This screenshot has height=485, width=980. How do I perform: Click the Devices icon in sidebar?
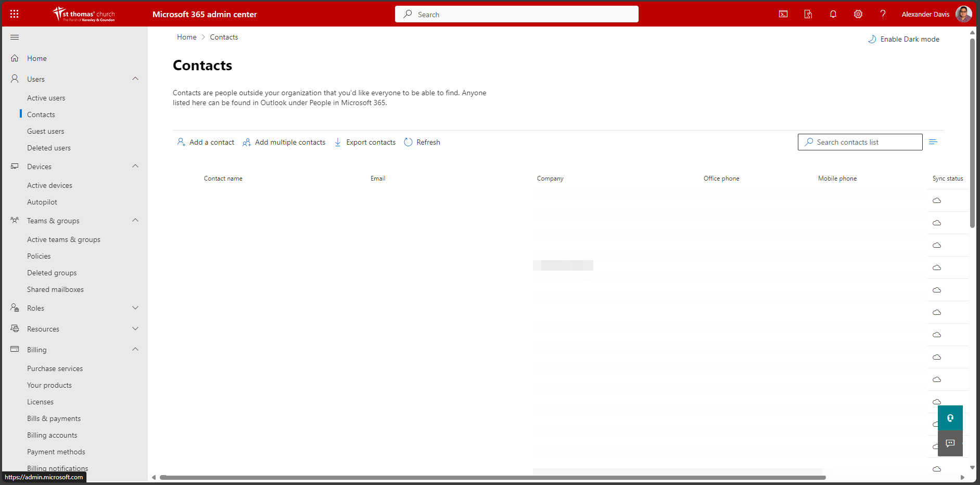15,167
